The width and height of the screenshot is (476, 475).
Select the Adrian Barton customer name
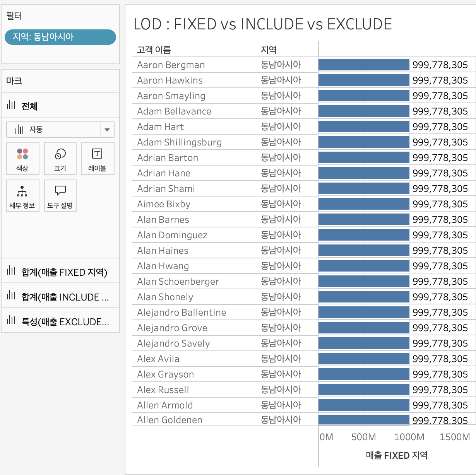[x=168, y=158]
